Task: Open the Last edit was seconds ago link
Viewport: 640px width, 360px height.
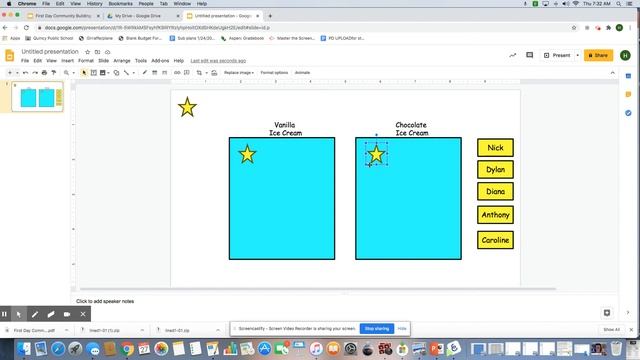Action: (218, 61)
